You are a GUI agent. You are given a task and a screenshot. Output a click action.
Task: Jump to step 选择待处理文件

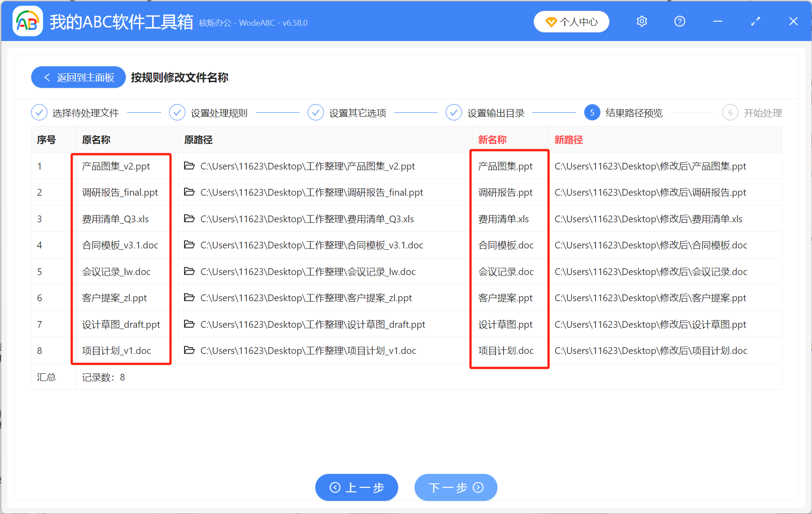pyautogui.click(x=75, y=113)
